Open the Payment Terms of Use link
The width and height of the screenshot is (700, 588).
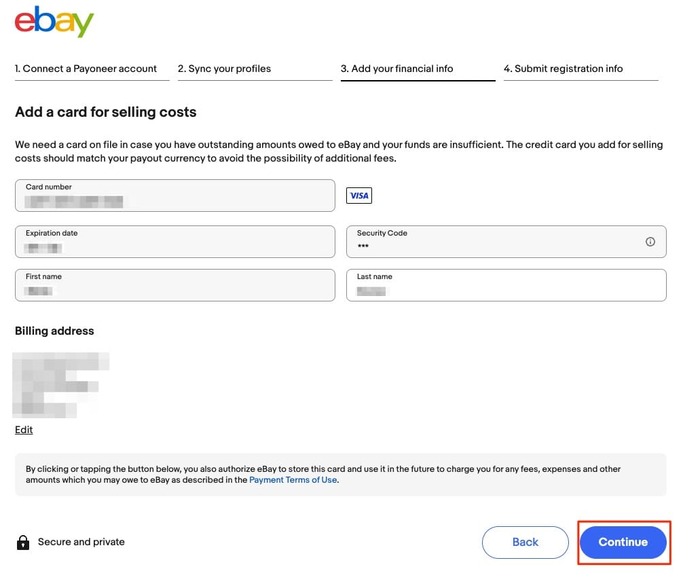(293, 480)
